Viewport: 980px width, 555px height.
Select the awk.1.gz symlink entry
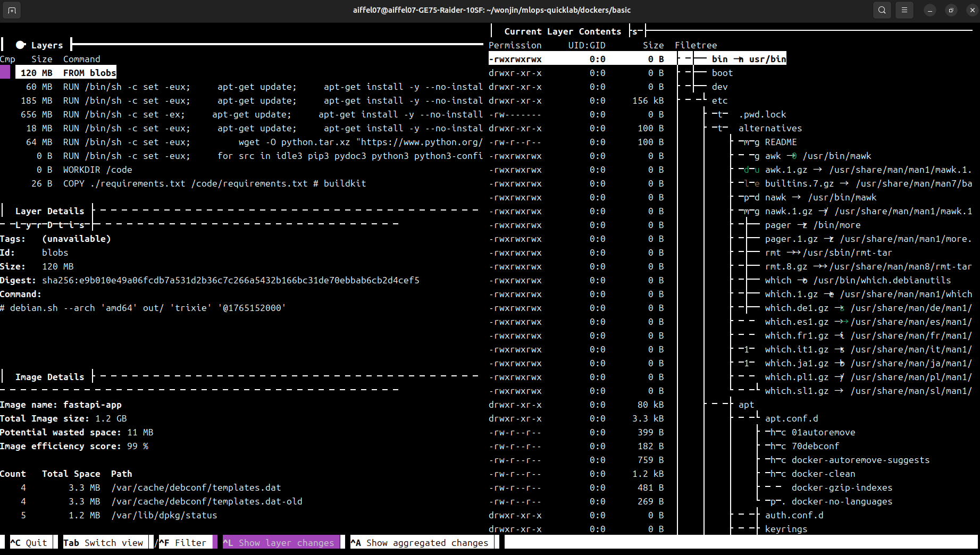coord(868,170)
